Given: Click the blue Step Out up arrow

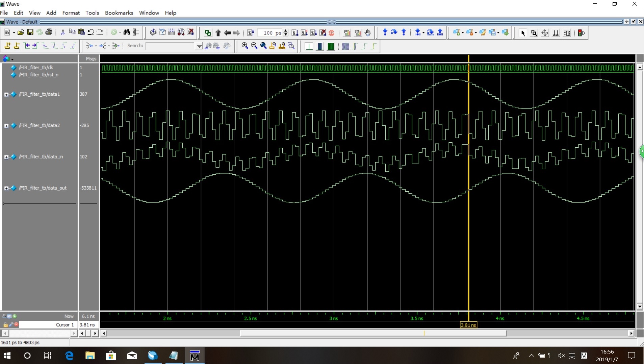Looking at the screenshot, I should click(x=404, y=32).
